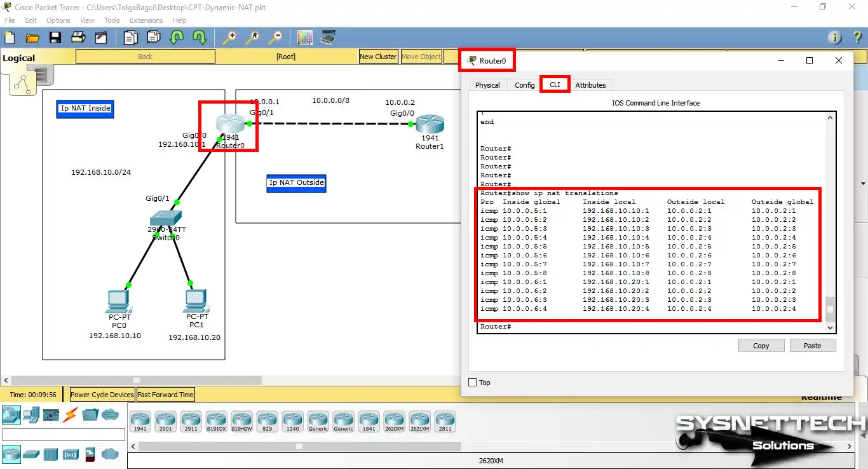Click the right chevron on device model list
Viewport: 868px width, 469px height.
click(850, 445)
